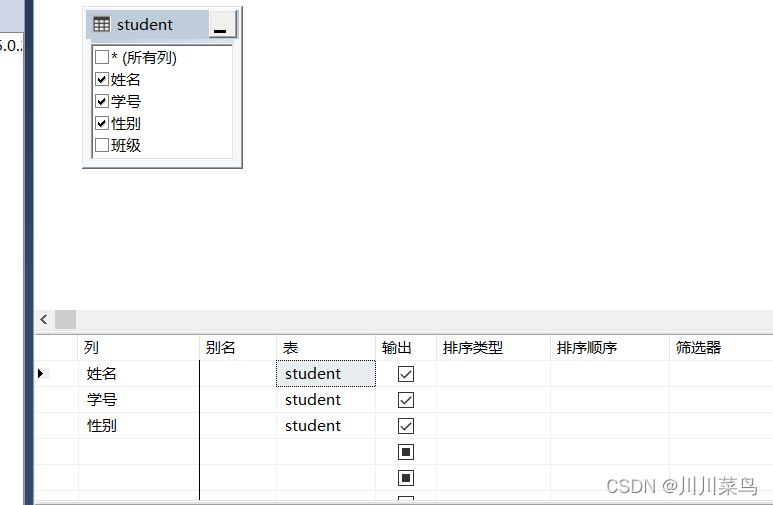
Task: Click the sort order cell for 学号 row
Action: click(x=610, y=400)
